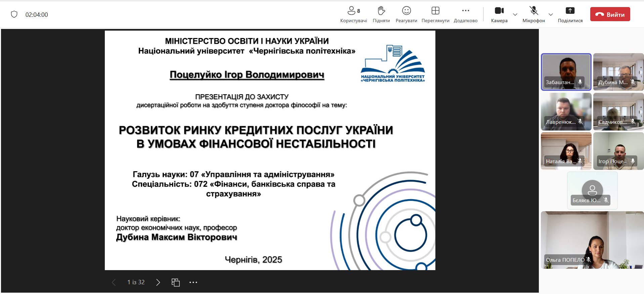Leave the meeting with Вийти
644x294 pixels.
(x=610, y=14)
